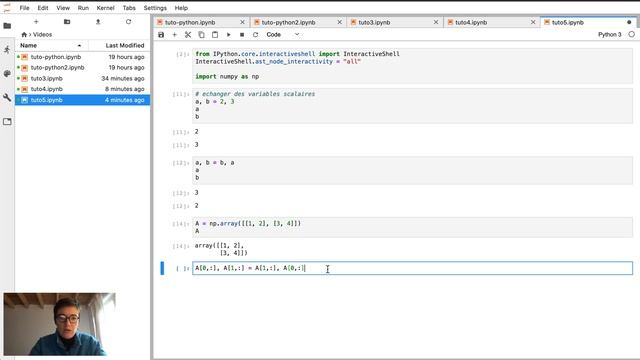Run the selected cell
Image resolution: width=640 pixels, height=360 pixels.
click(229, 35)
